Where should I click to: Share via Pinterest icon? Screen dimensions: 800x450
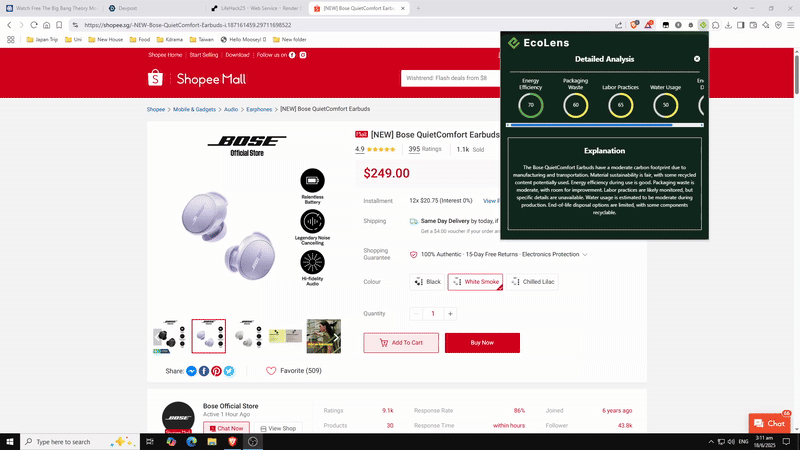216,371
